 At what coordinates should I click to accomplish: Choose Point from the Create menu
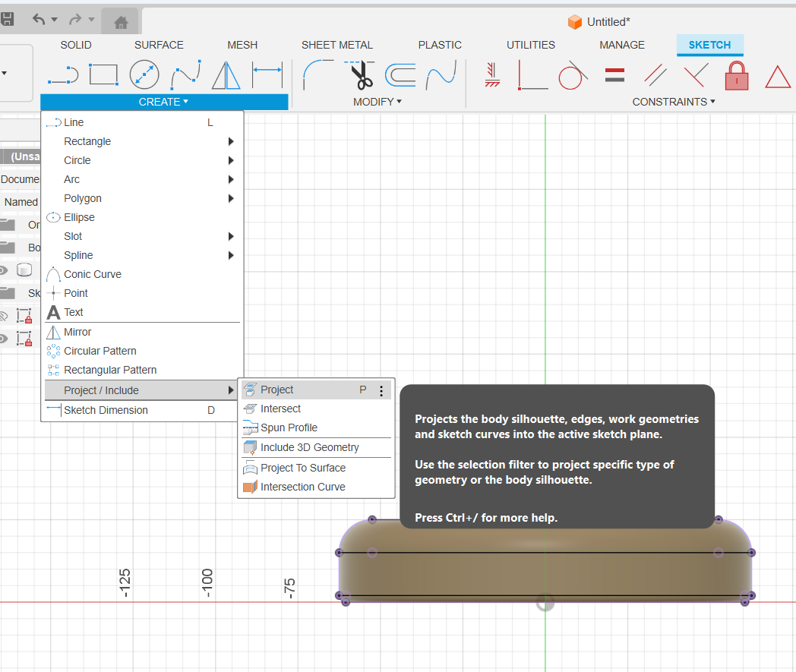tap(142, 293)
